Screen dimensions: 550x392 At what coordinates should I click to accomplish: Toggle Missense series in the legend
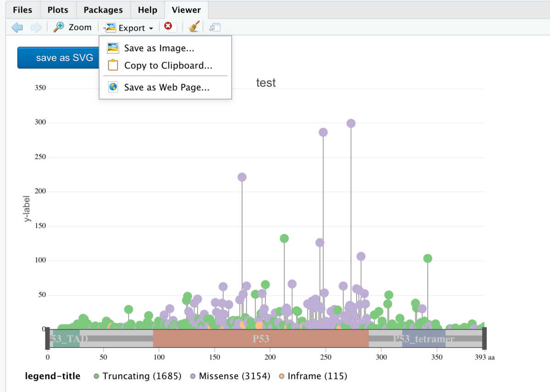pyautogui.click(x=231, y=376)
